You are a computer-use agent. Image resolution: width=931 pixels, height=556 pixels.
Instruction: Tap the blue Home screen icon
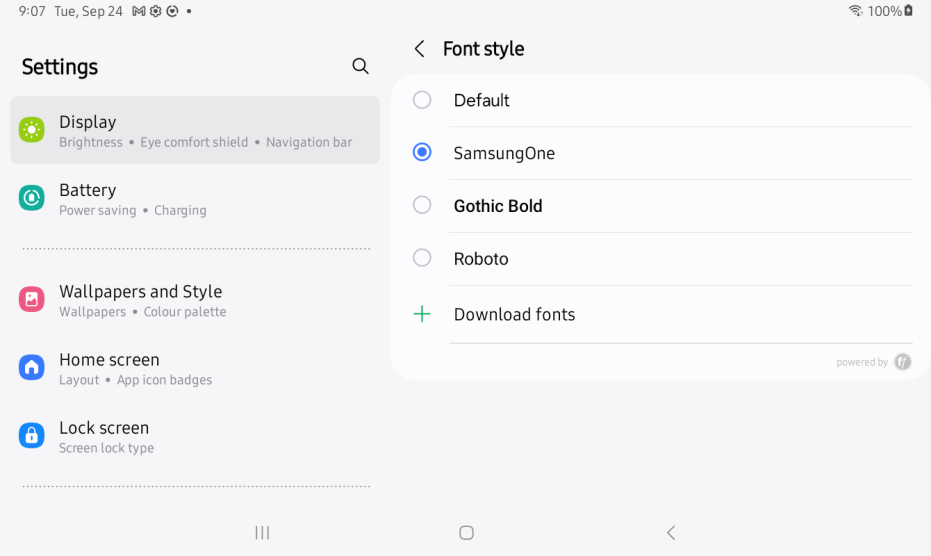[32, 367]
